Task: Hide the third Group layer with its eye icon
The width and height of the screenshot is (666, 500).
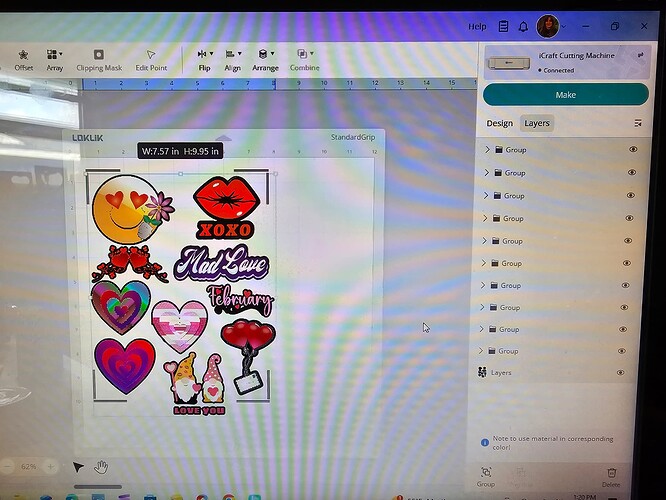Action: tap(631, 195)
